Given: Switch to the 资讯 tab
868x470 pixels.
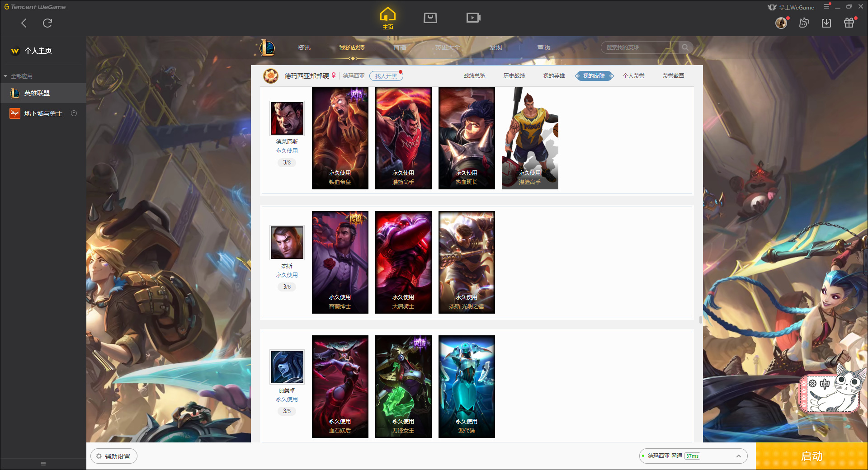Looking at the screenshot, I should click(304, 47).
